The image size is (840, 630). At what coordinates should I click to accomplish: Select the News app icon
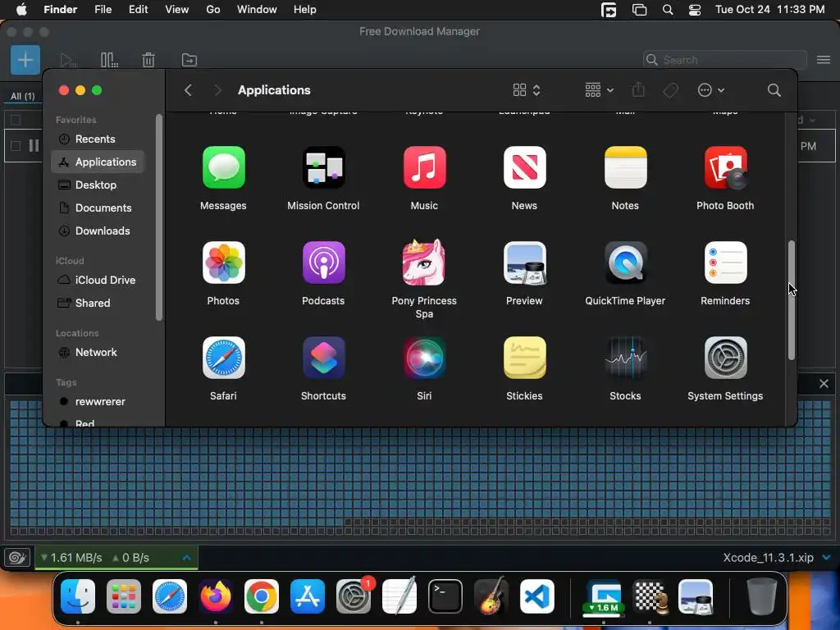coord(524,167)
